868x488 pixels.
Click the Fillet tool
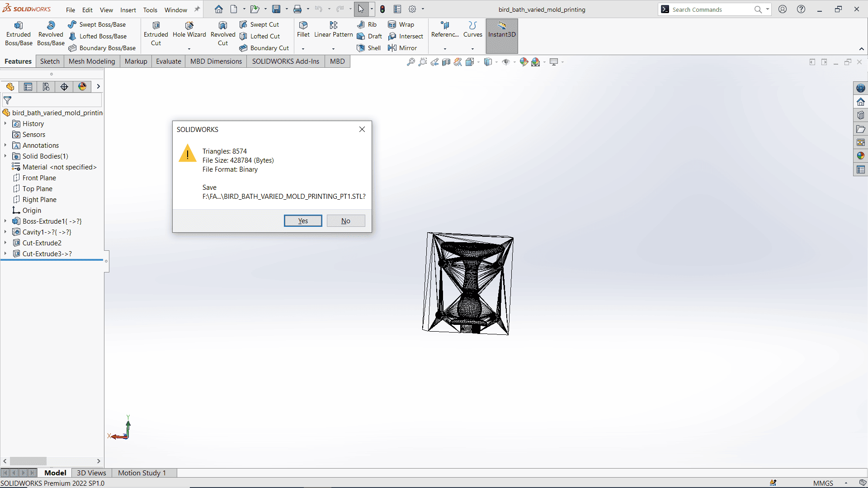(303, 30)
